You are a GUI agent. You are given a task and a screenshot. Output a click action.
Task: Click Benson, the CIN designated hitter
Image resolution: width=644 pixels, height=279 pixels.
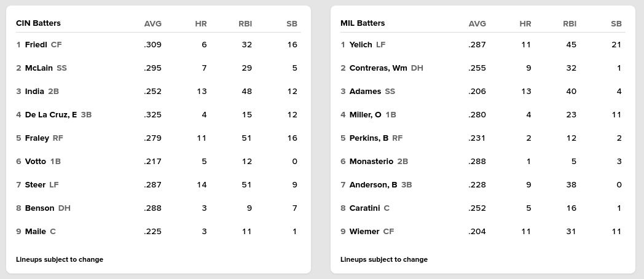pos(40,208)
